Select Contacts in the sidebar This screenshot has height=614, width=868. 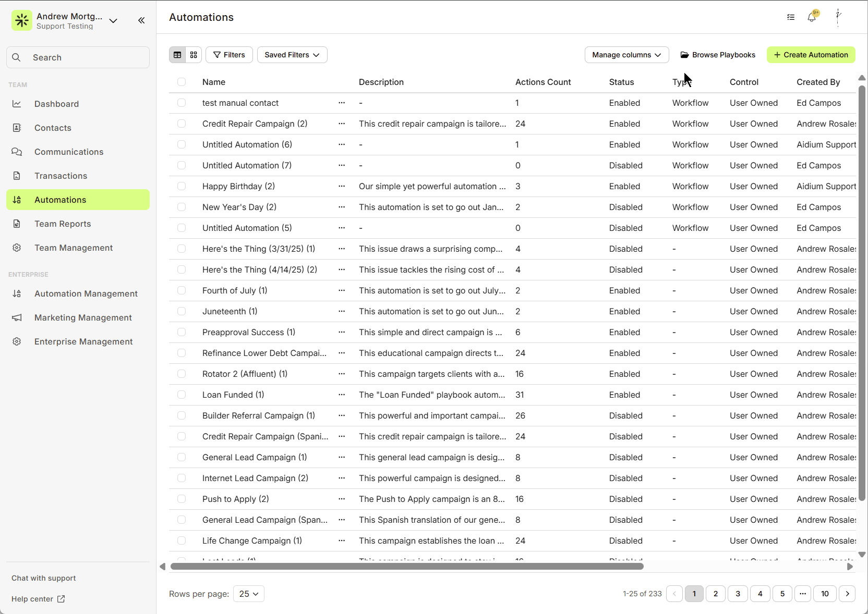point(53,128)
